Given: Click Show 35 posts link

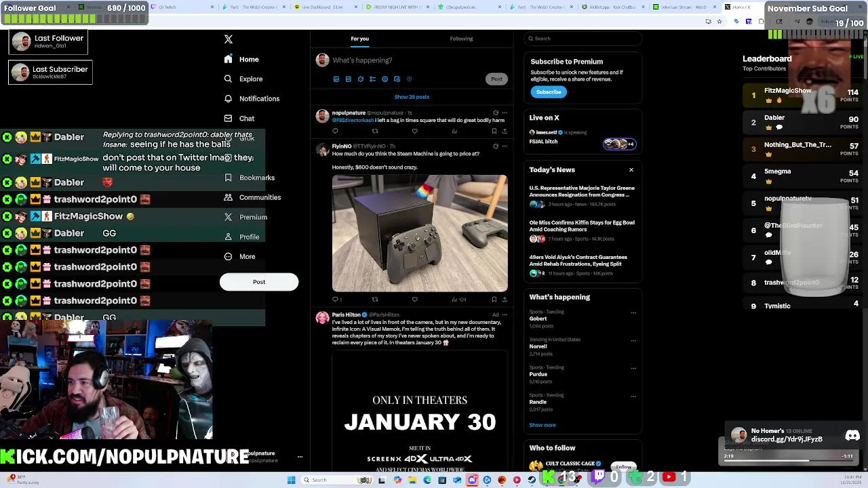Looking at the screenshot, I should pyautogui.click(x=412, y=97).
